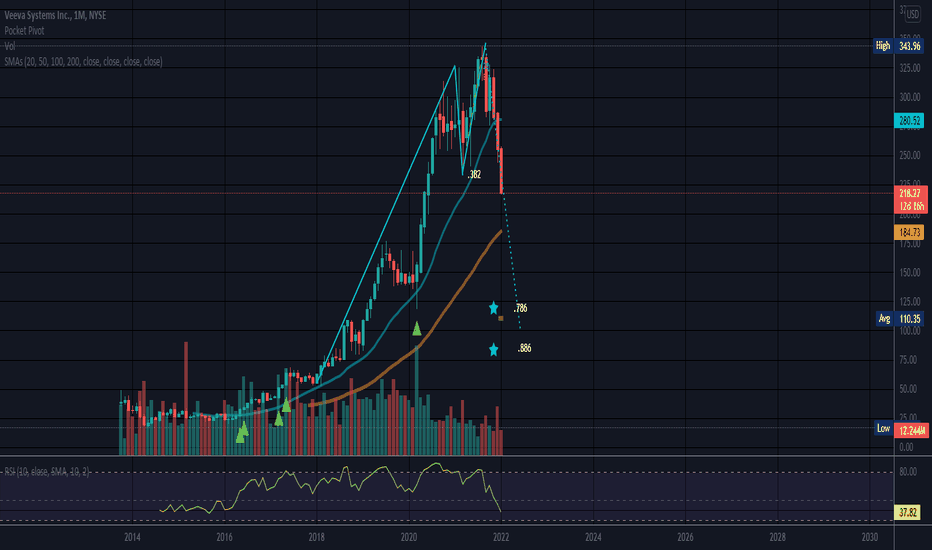Click the 80.00 RSI axis value

tap(908, 472)
